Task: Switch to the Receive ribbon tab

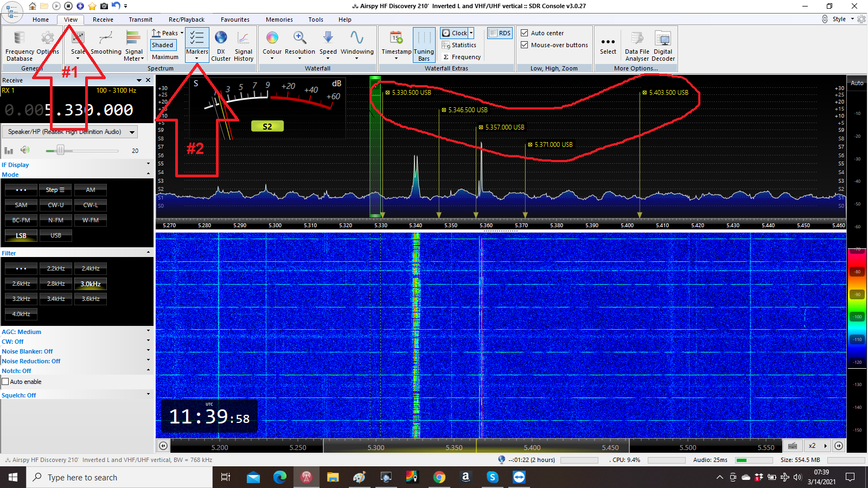Action: pyautogui.click(x=103, y=20)
